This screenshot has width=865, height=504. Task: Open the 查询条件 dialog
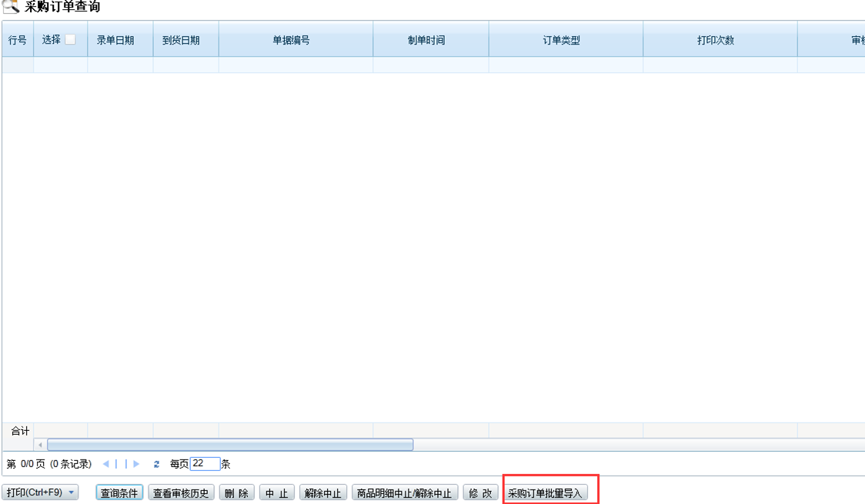click(119, 492)
